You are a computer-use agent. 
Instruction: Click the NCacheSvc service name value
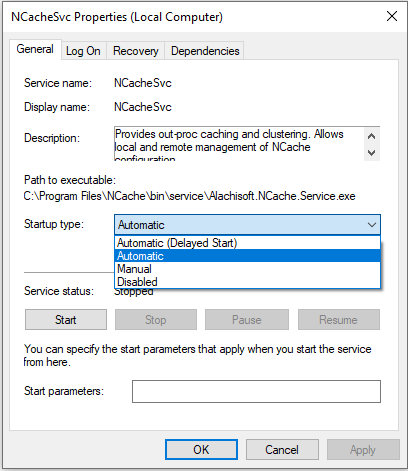click(143, 83)
